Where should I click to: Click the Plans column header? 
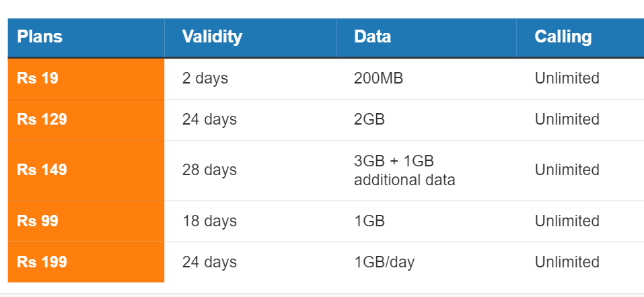point(40,37)
